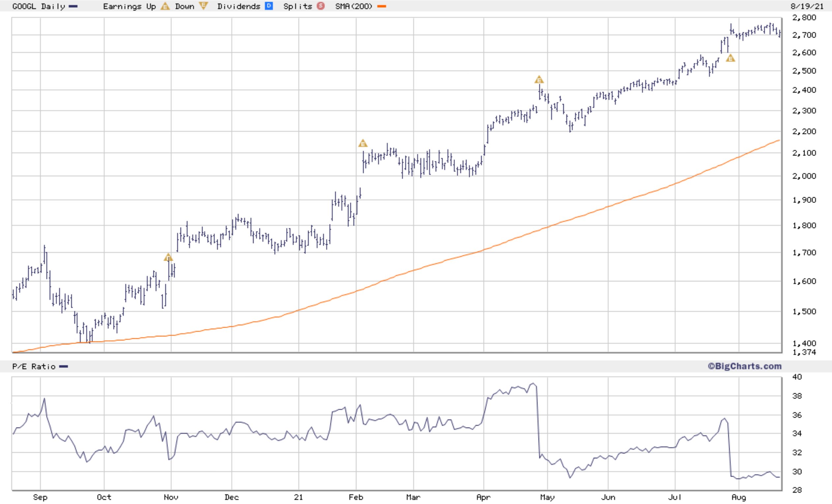832x504 pixels.
Task: Click the Earnings Down legend triangle icon
Action: (203, 6)
